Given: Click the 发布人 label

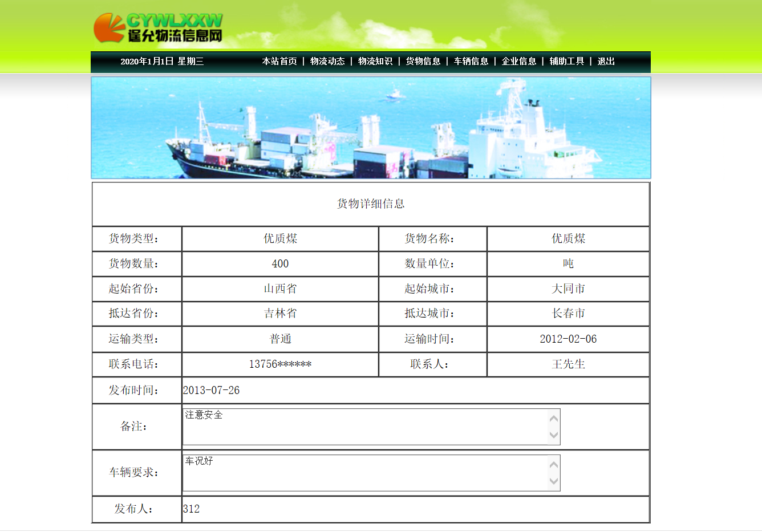Looking at the screenshot, I should (134, 509).
